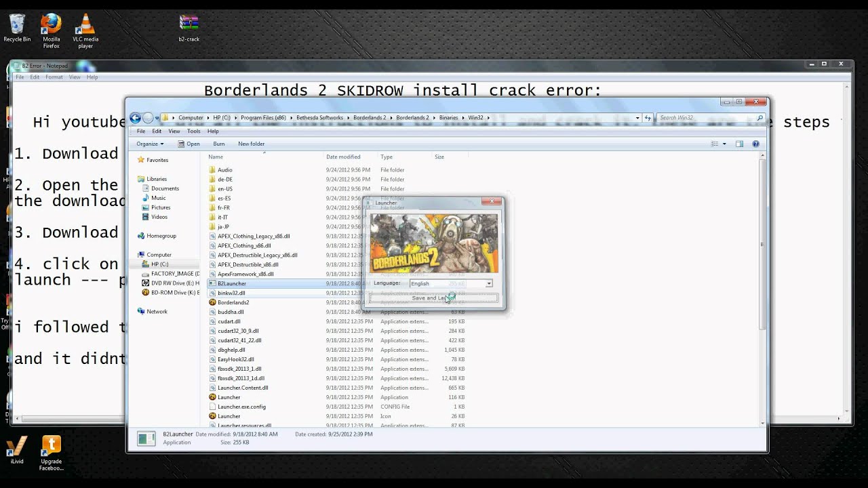Screen dimensions: 868x488
Task: Click the Explorer forward navigation arrow
Action: 147,118
